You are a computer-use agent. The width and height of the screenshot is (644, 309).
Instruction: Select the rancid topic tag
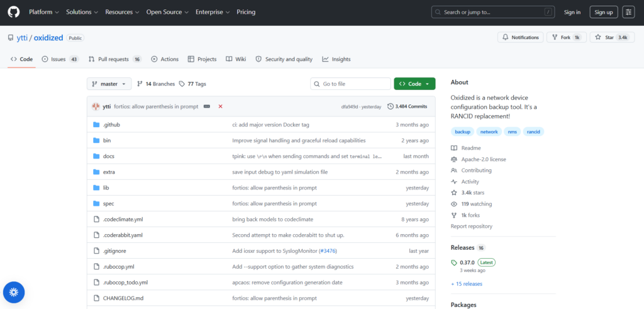533,132
